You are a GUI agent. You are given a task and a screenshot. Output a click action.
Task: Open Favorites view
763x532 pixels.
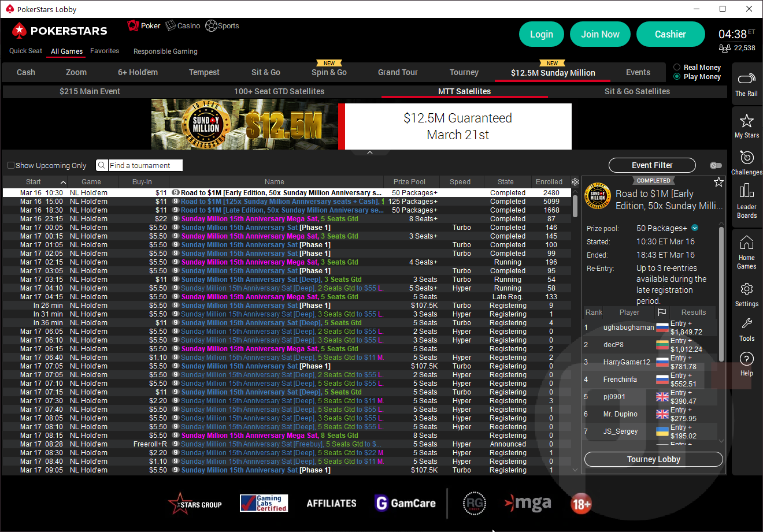click(x=105, y=51)
